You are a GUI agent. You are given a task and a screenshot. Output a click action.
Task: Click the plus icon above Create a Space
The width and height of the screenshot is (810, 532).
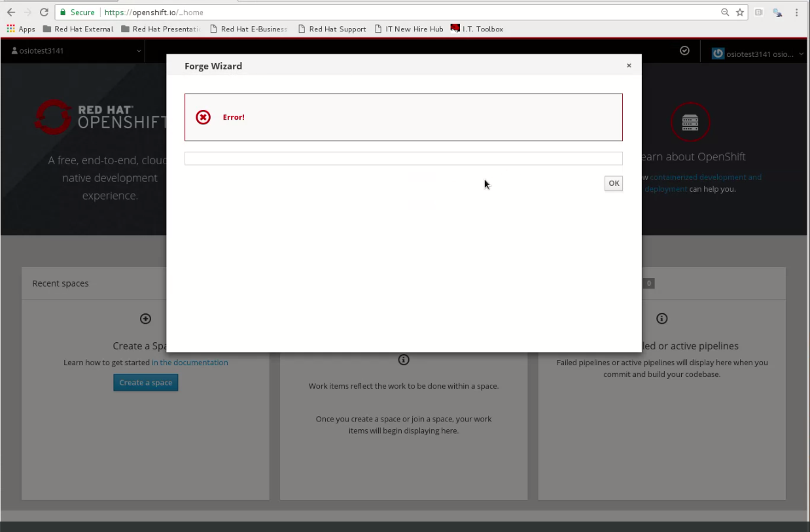pos(145,319)
